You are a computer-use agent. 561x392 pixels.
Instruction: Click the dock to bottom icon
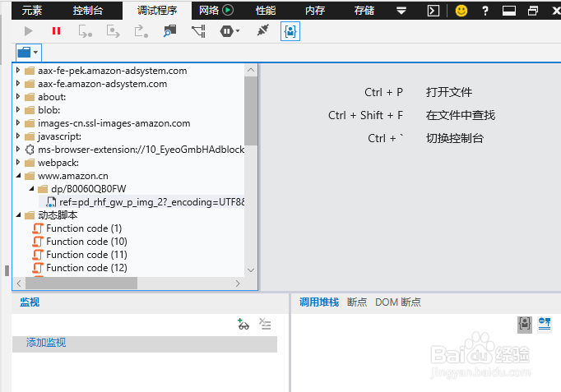coord(508,11)
